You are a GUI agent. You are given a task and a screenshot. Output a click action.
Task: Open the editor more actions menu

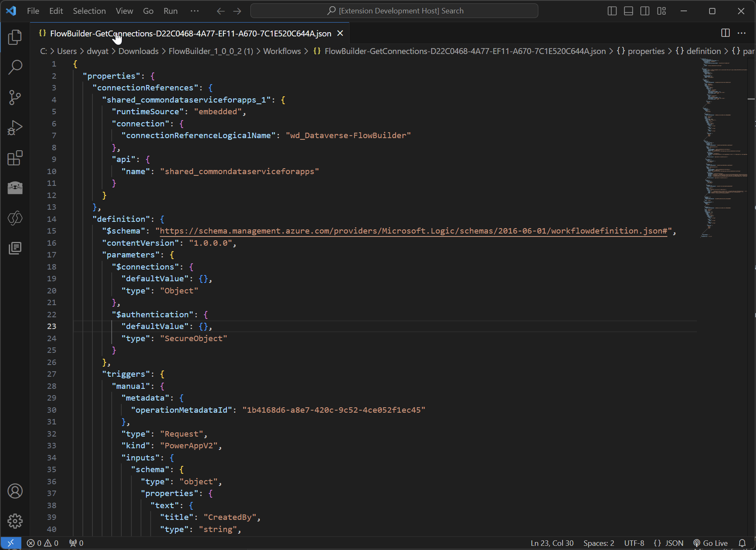click(x=742, y=33)
